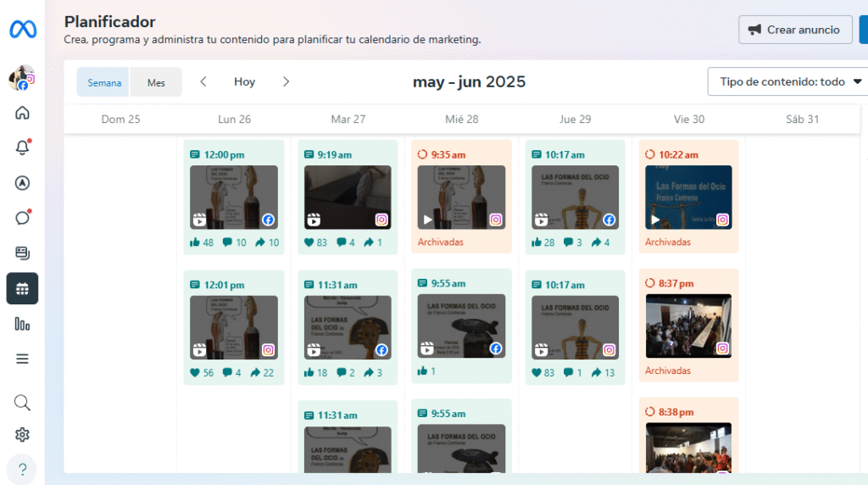Screen dimensions: 868x485
Task: Open second Thursday 10:17 am Instagram thumbnail
Action: coord(576,327)
